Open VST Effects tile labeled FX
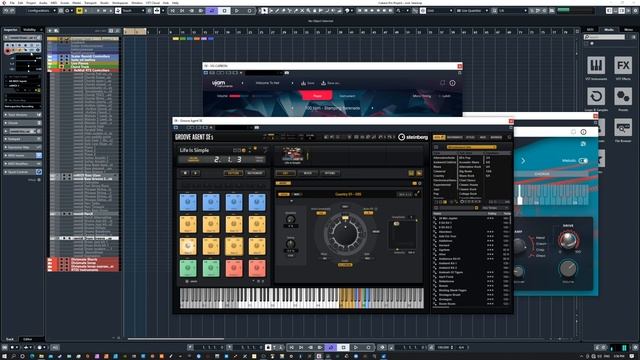The height and width of the screenshot is (360, 640). point(623,65)
